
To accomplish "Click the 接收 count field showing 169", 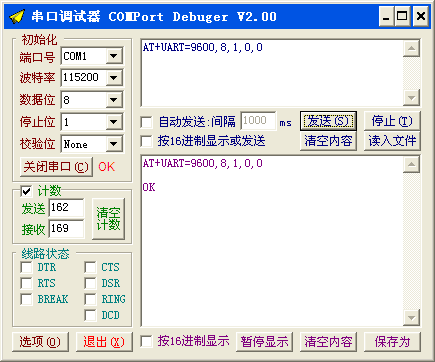I will 66,229.
